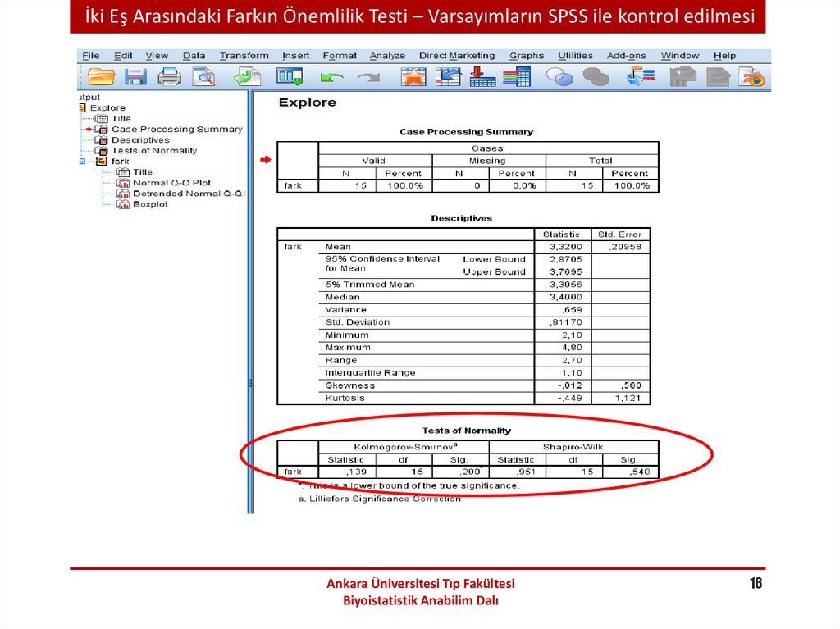Click the pane splitter between outline and output
Screen dimensions: 840x629
pos(249,384)
